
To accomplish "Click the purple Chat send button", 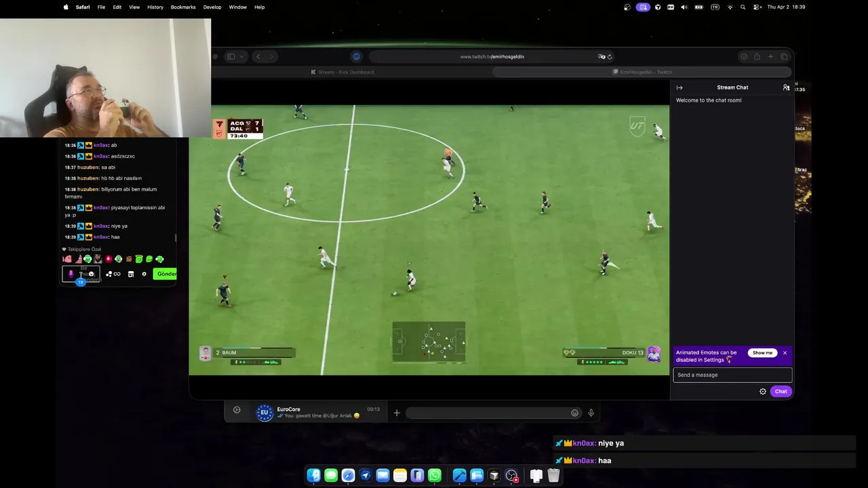I will pos(781,391).
